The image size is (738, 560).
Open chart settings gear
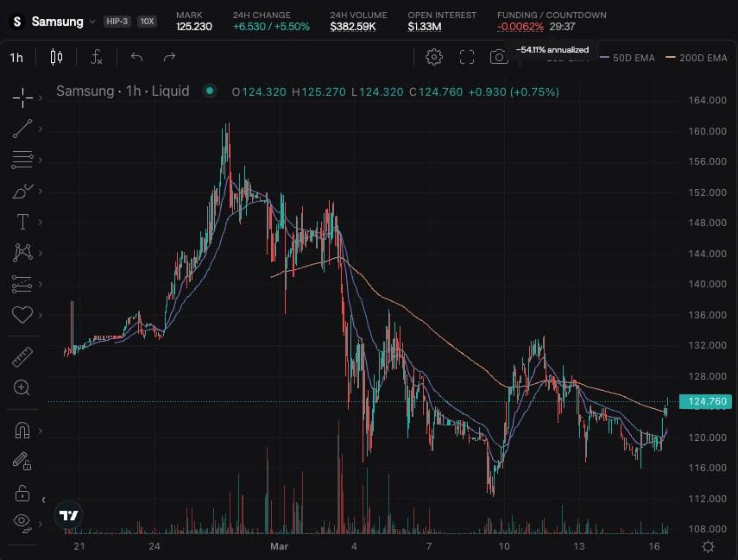point(434,57)
